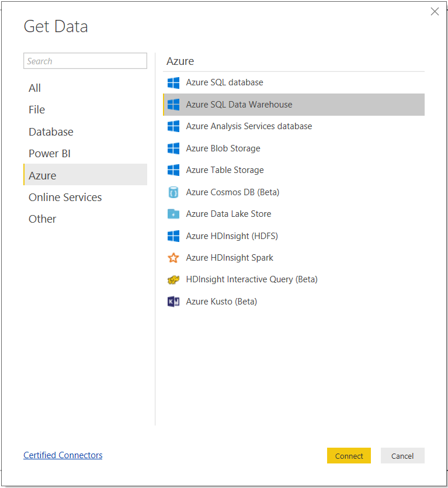Screen dimensions: 448x488
Task: Open the All connectors category
Action: point(34,88)
